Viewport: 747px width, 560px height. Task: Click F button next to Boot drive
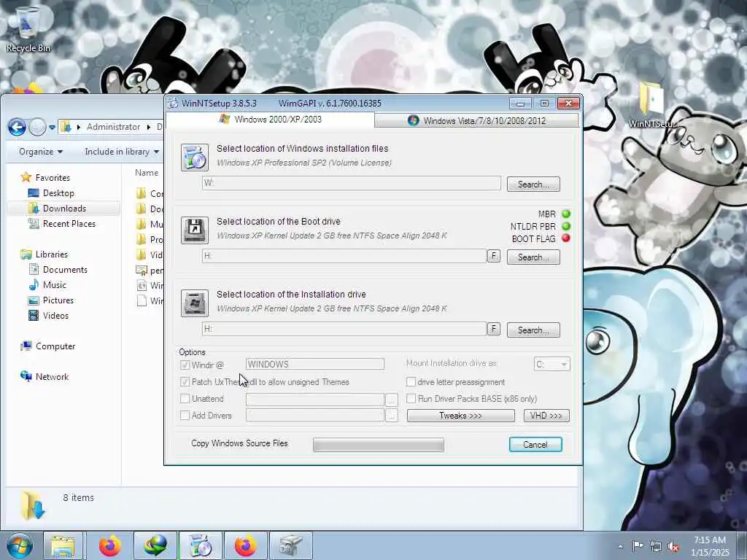tap(494, 256)
